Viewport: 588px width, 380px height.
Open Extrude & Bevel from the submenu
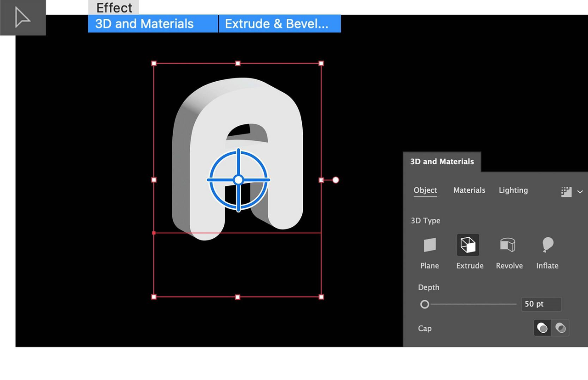279,24
